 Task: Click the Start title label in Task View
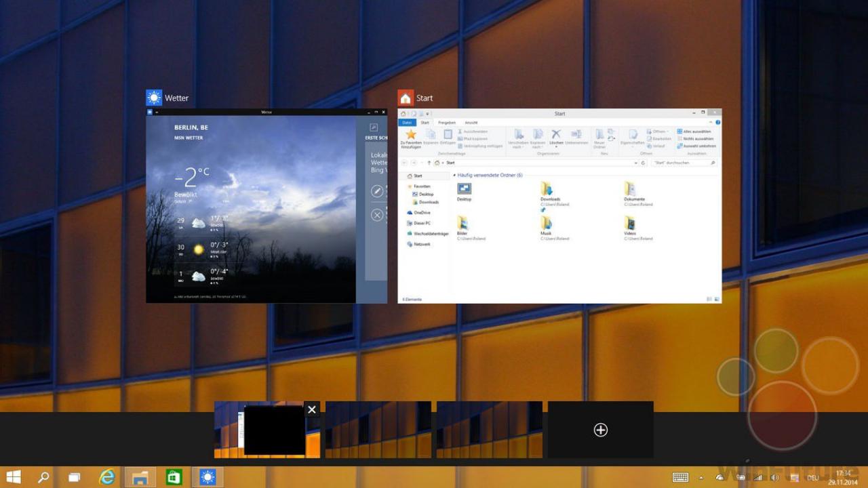tap(425, 98)
